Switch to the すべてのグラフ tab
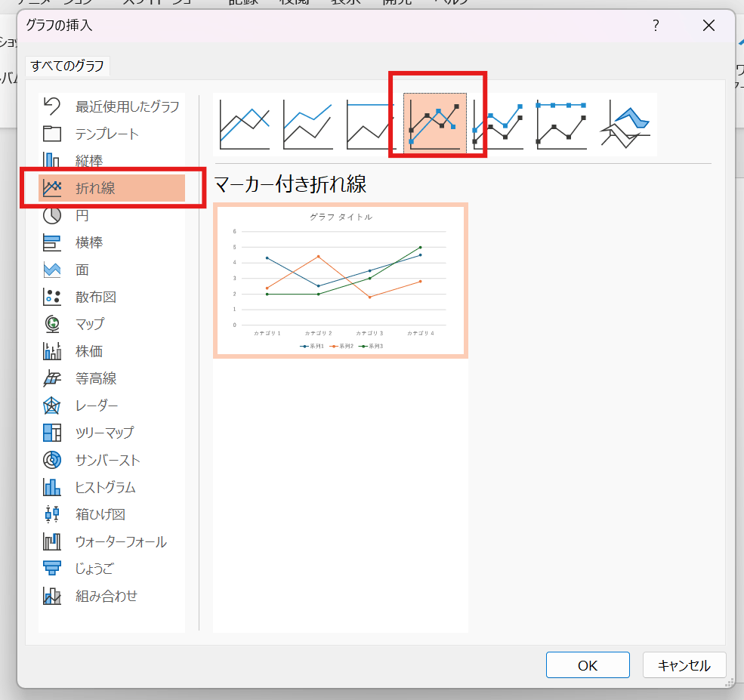The width and height of the screenshot is (744, 700). [x=67, y=66]
